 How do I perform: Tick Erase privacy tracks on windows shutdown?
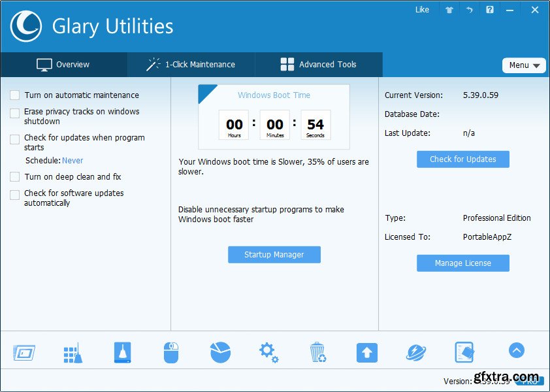pos(14,113)
